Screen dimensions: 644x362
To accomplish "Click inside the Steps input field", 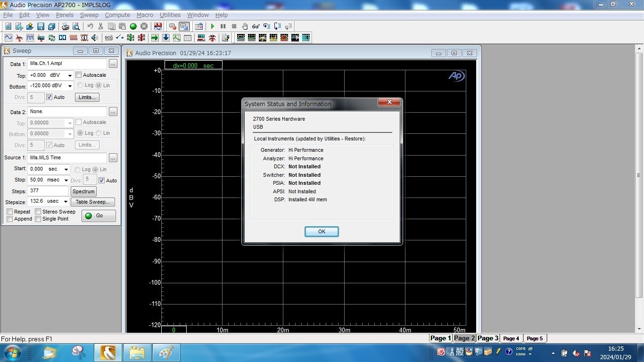I will (x=47, y=191).
